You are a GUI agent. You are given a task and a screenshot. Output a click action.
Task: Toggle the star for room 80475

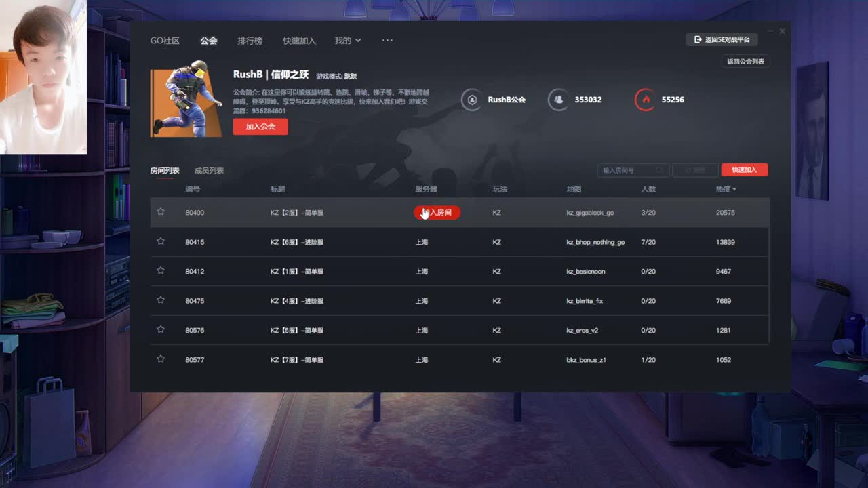(161, 300)
